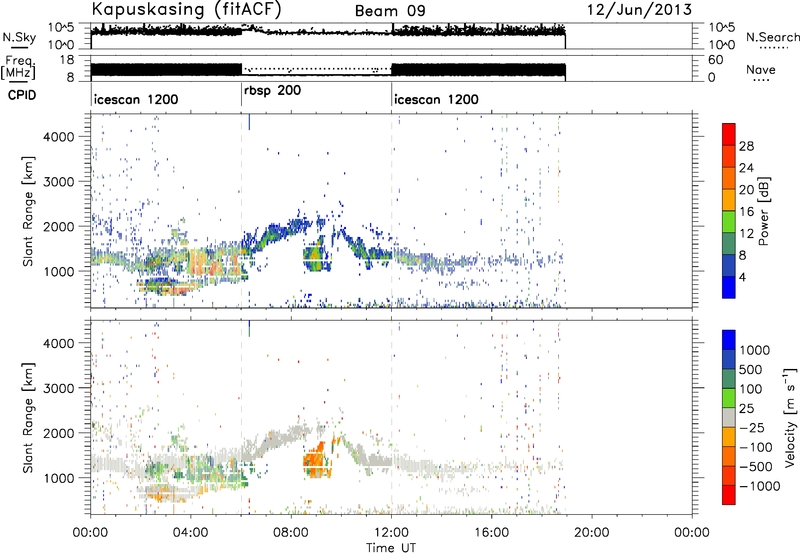
Task: Click the 'rbsp 200' CPID label
Action: tap(272, 91)
